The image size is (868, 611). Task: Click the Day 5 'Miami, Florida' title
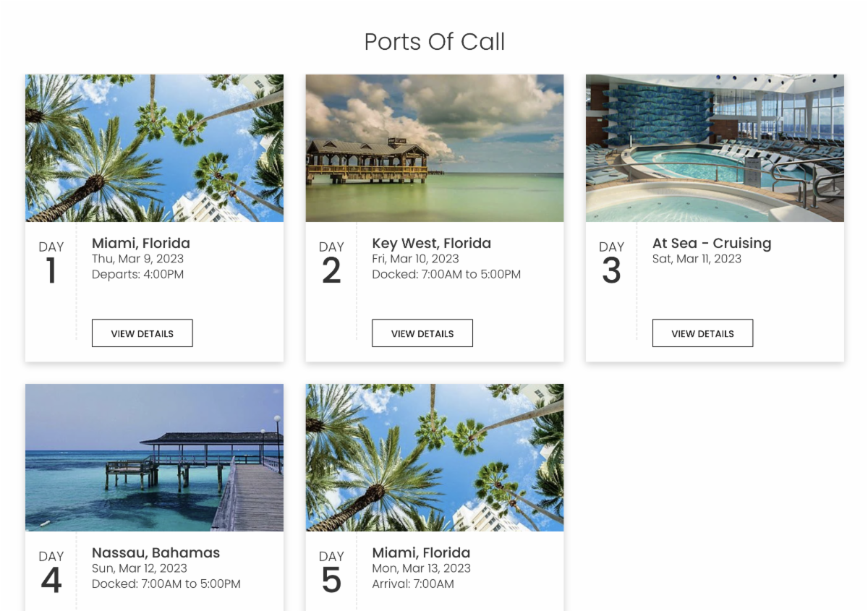point(421,553)
